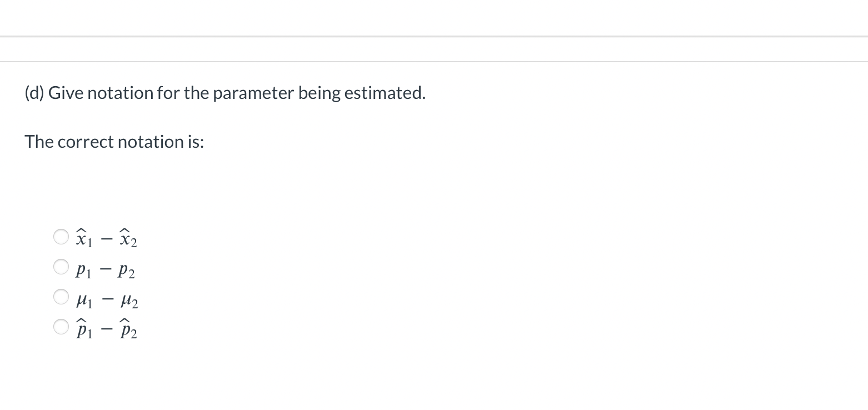The image size is (868, 410).
Task: Click the radio circle beside p1 − p2
Action: coord(61,267)
